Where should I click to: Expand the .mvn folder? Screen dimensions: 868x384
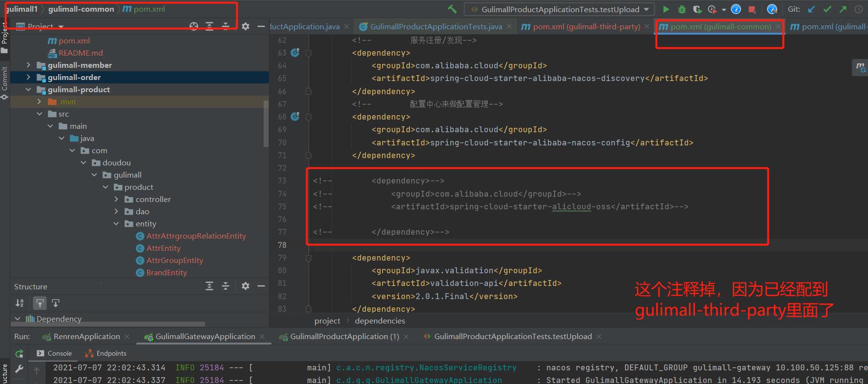click(x=39, y=101)
